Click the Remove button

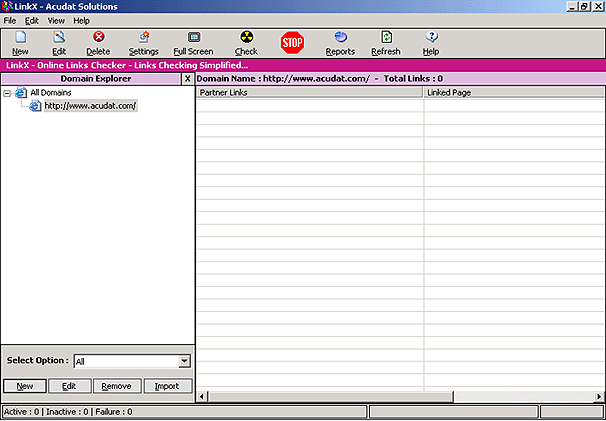coord(117,386)
